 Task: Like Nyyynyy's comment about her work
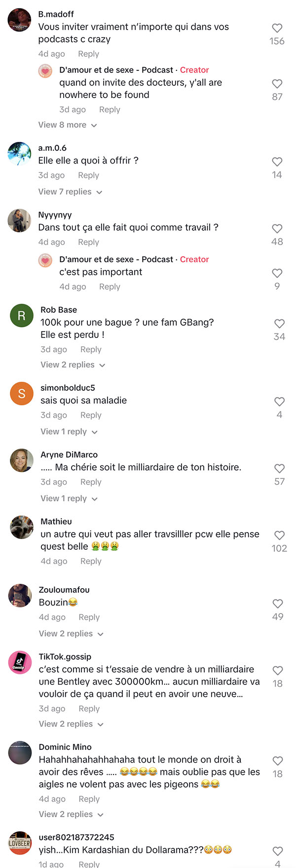coord(277,229)
